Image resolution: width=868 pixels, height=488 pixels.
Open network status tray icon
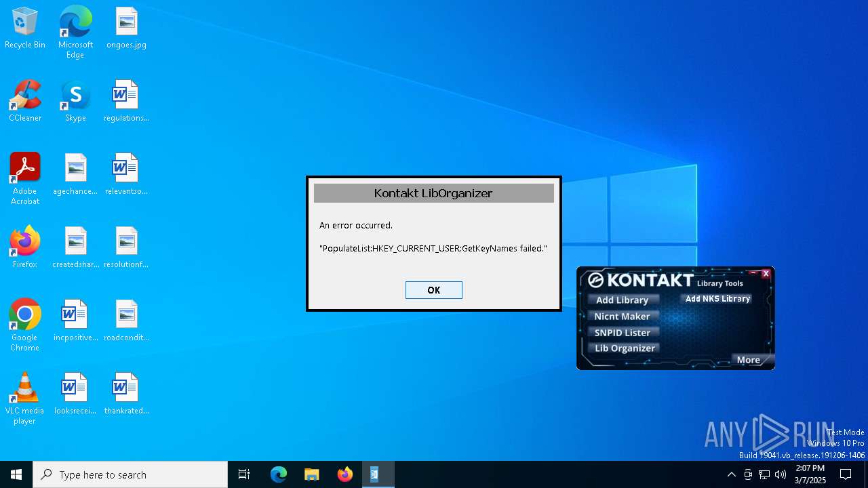click(x=764, y=474)
